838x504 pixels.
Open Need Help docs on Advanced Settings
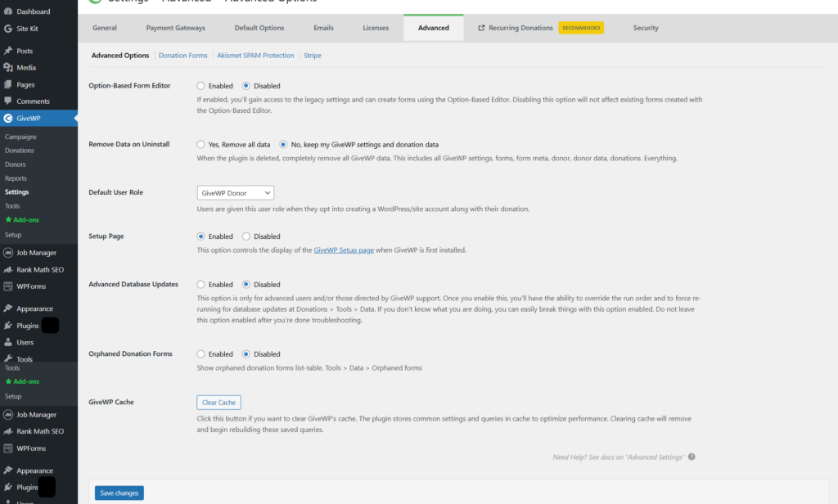(619, 457)
